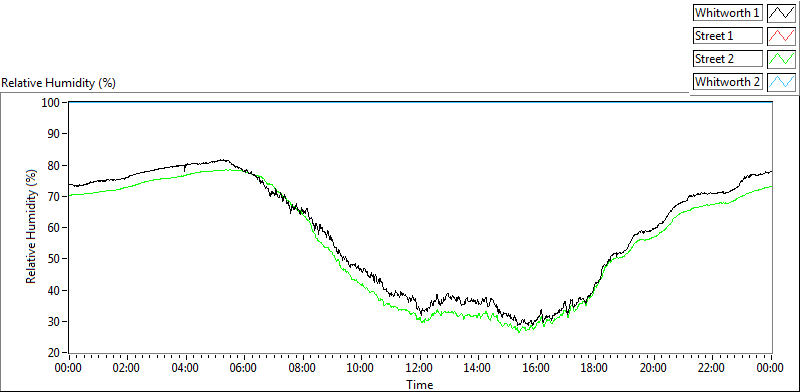Click the Time axis label
Screen dimensions: 800x392
419,384
